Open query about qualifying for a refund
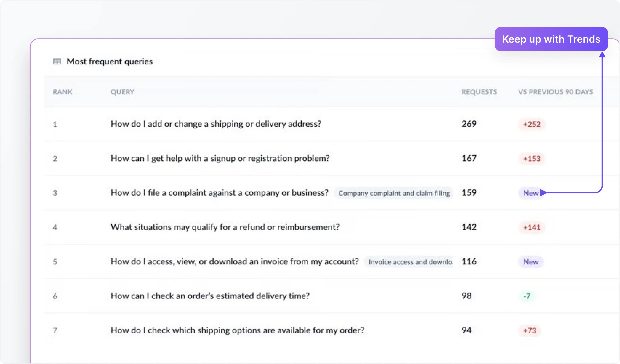 click(x=225, y=227)
